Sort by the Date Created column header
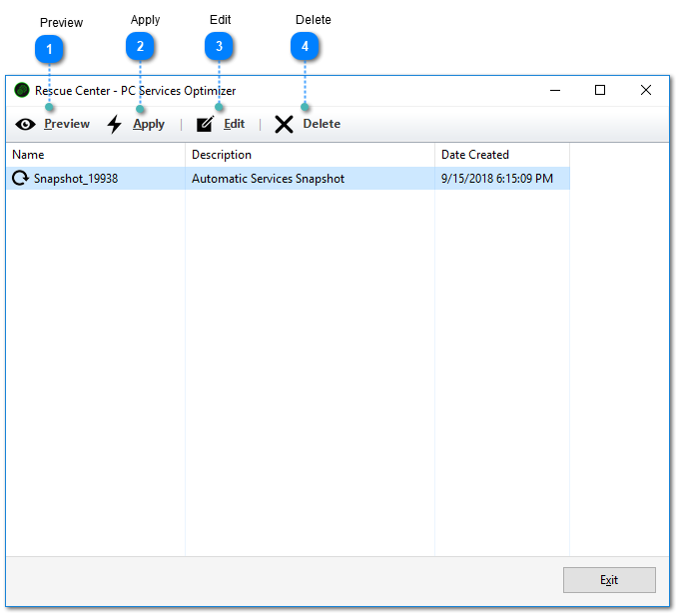 pyautogui.click(x=502, y=155)
